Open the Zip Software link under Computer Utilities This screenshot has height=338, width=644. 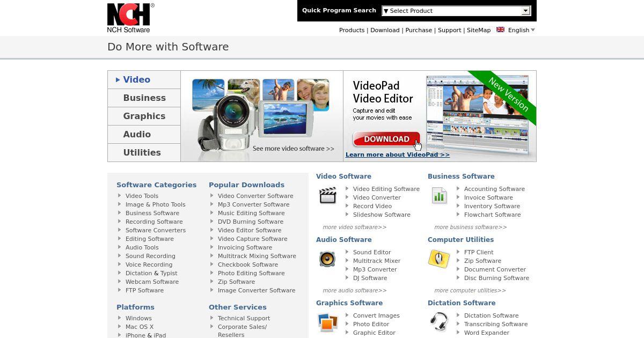click(x=482, y=261)
